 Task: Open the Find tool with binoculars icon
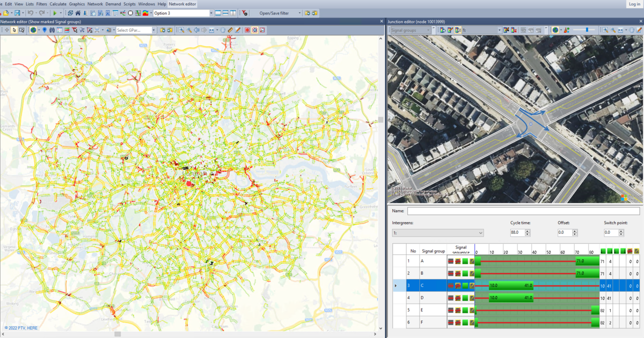[x=52, y=30]
